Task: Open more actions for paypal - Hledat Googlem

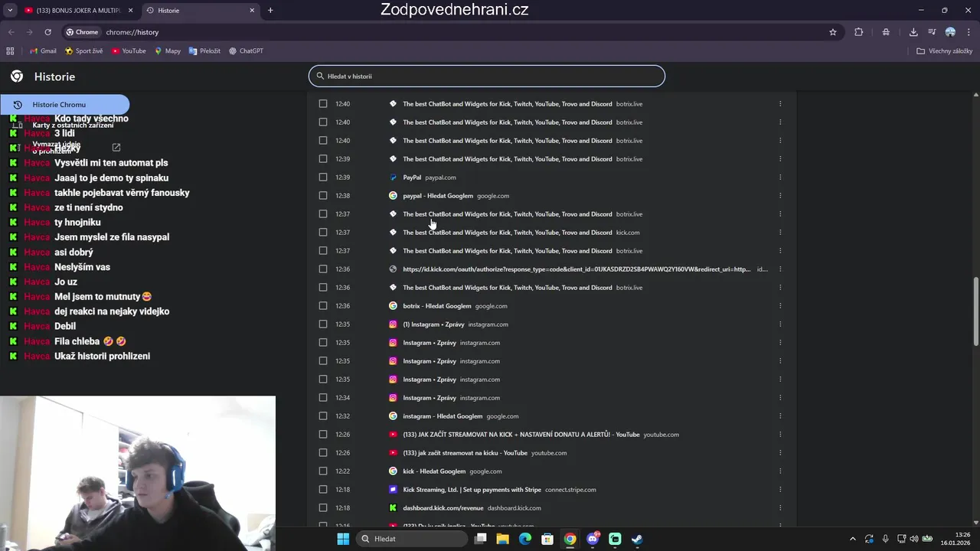Action: point(780,196)
